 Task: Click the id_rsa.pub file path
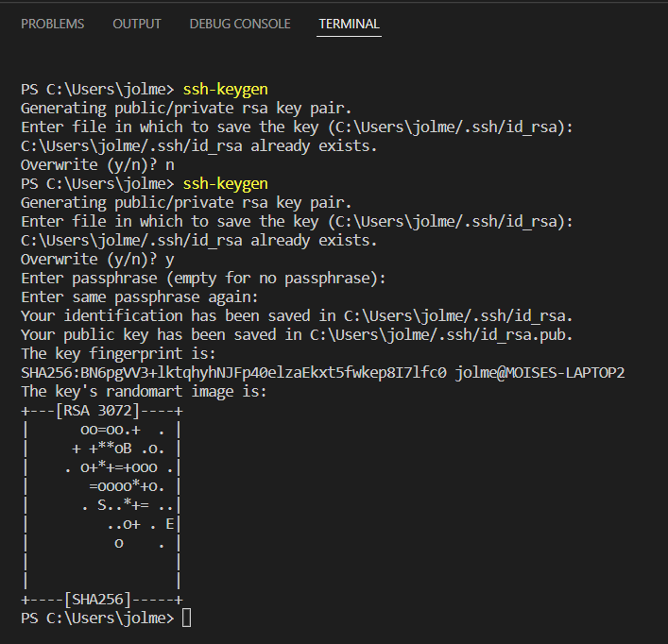pos(445,334)
